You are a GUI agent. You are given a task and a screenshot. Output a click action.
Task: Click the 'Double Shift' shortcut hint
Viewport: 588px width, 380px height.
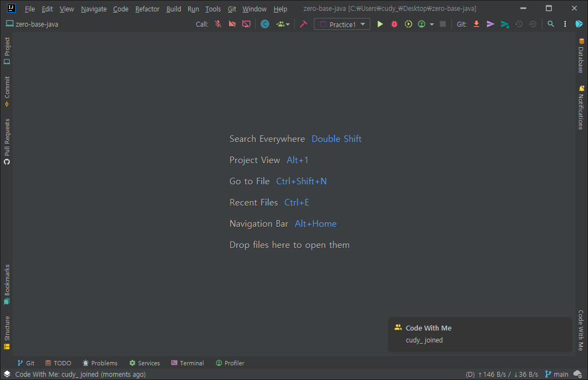[x=336, y=139]
